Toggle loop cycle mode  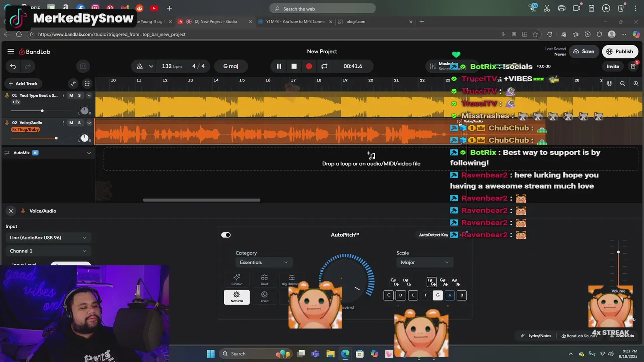pyautogui.click(x=324, y=66)
